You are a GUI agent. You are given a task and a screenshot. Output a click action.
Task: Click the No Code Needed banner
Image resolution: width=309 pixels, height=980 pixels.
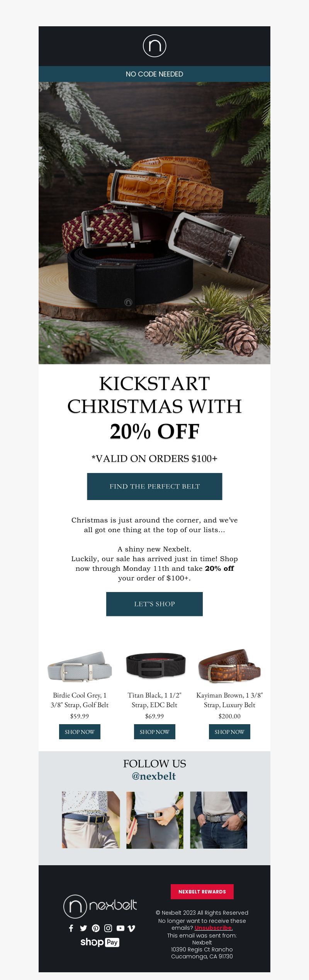click(154, 74)
